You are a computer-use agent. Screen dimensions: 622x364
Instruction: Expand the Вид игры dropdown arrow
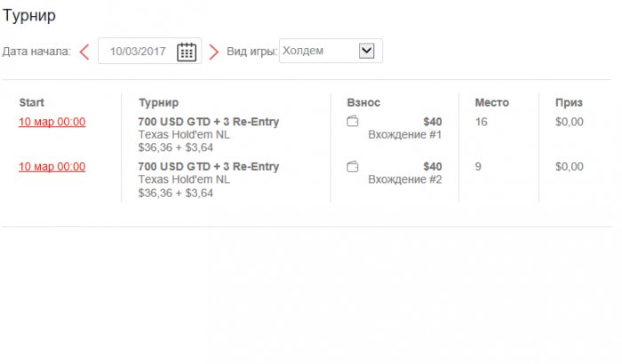point(366,51)
